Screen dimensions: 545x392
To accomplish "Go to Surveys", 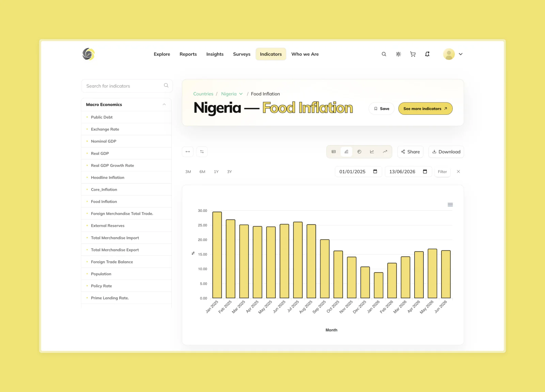I will pos(242,54).
